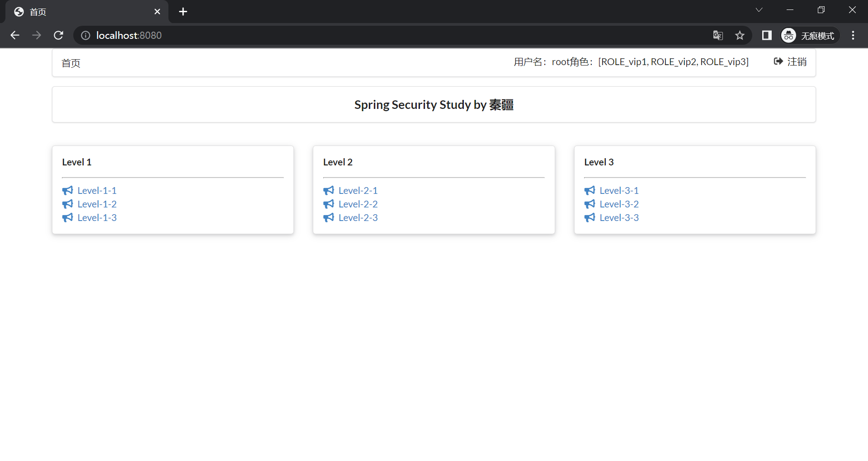The image size is (868, 461).
Task: Open the Google Translate page icon
Action: coord(718,35)
